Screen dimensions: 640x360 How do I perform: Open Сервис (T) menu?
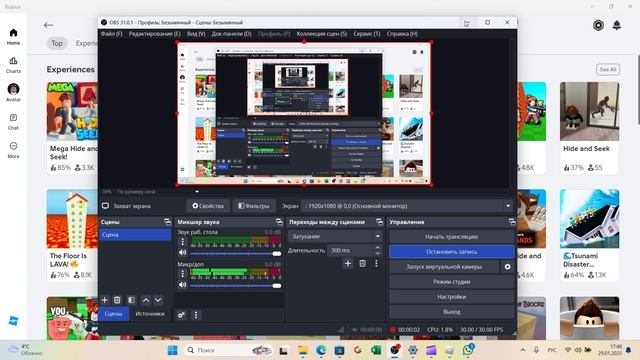[x=367, y=34]
